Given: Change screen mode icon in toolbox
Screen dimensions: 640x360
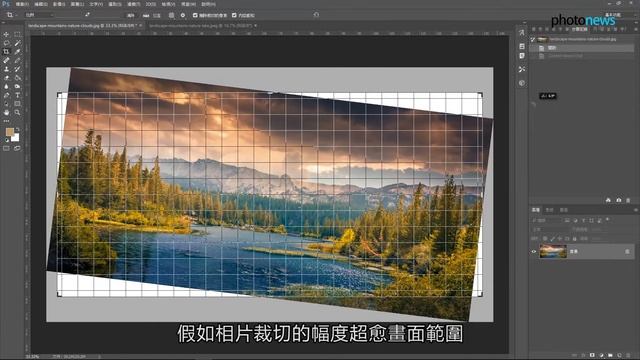Looking at the screenshot, I should pos(17,149).
